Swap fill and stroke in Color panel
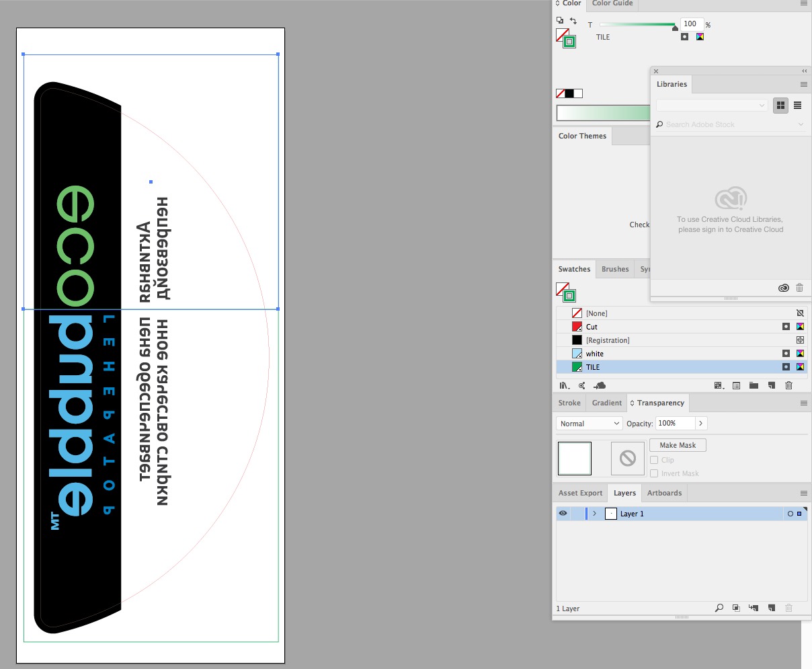The height and width of the screenshot is (669, 812). [573, 22]
